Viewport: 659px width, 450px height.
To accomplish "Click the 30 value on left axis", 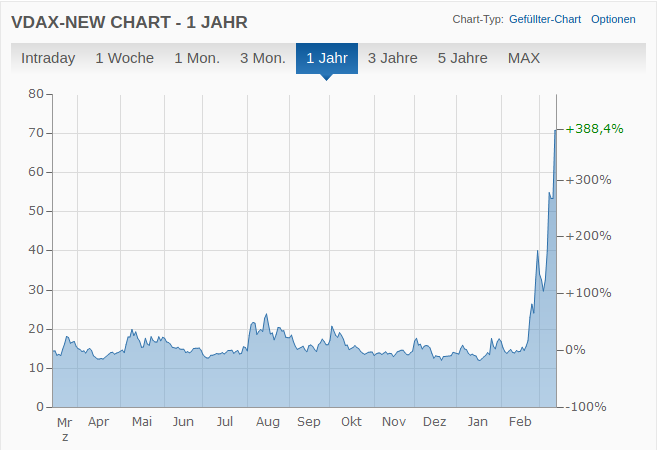I will tap(36, 289).
